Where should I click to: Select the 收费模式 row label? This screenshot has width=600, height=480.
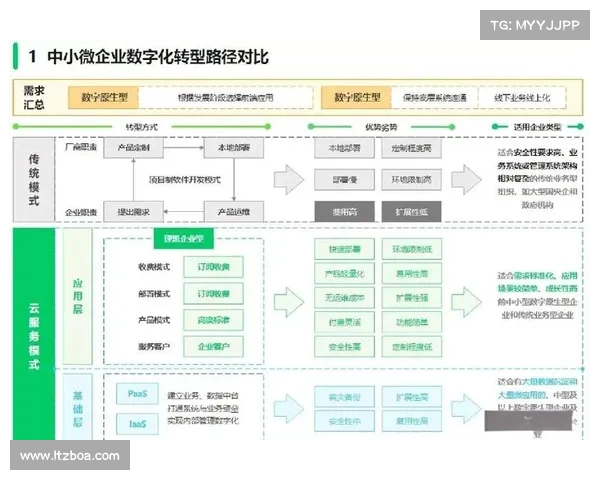tap(154, 267)
